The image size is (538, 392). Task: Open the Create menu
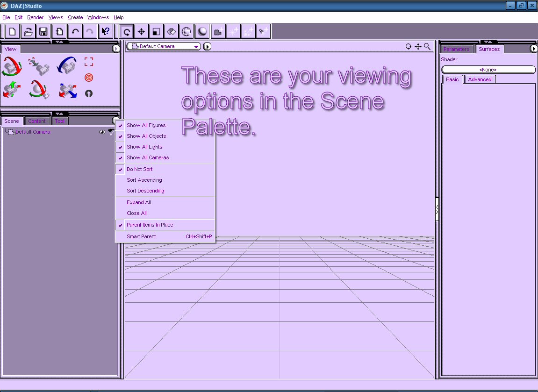pos(75,17)
